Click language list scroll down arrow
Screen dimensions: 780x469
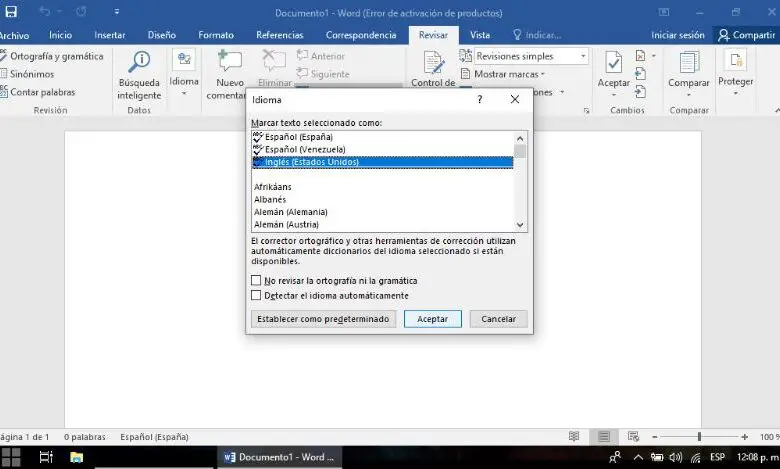click(520, 225)
